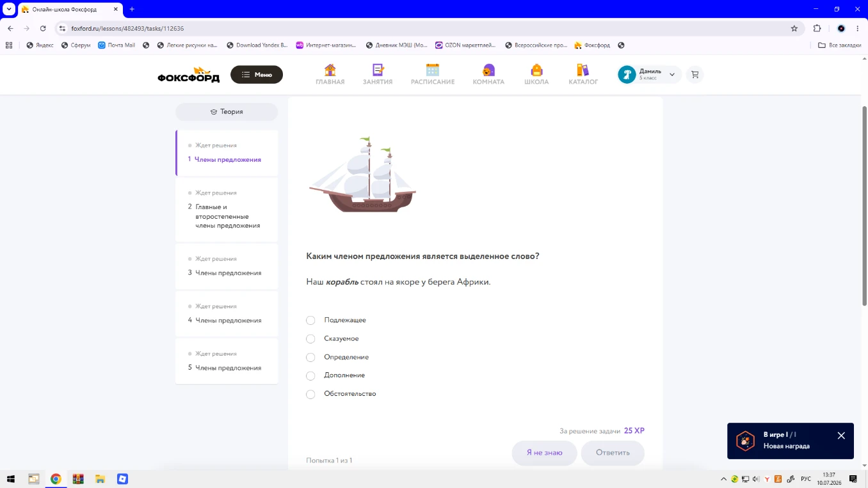
Task: Click the volume speaker tray icon
Action: pos(756,479)
